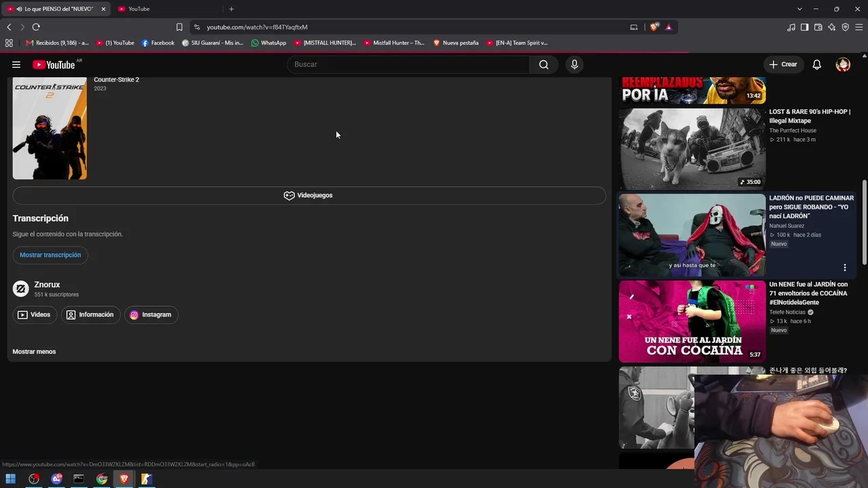
Task: Open the Znorux channel Videos button
Action: coord(34,314)
